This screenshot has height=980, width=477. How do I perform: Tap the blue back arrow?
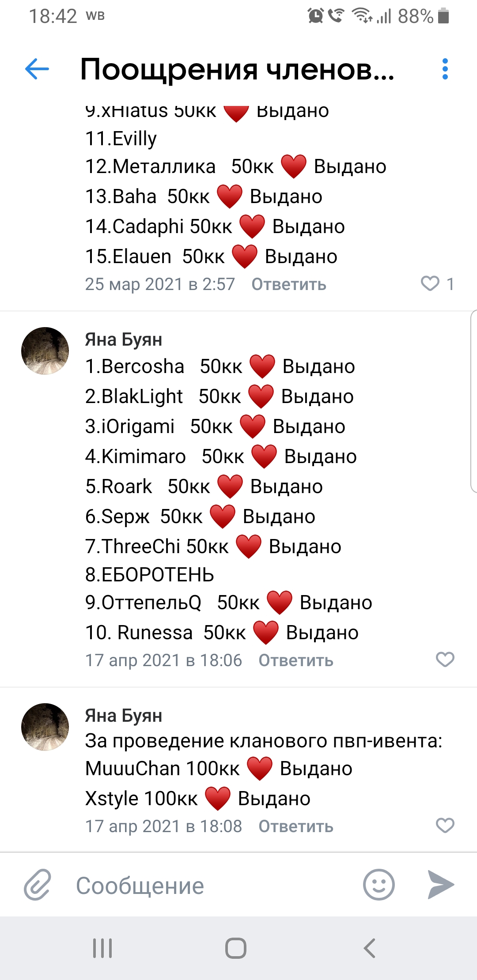click(37, 69)
